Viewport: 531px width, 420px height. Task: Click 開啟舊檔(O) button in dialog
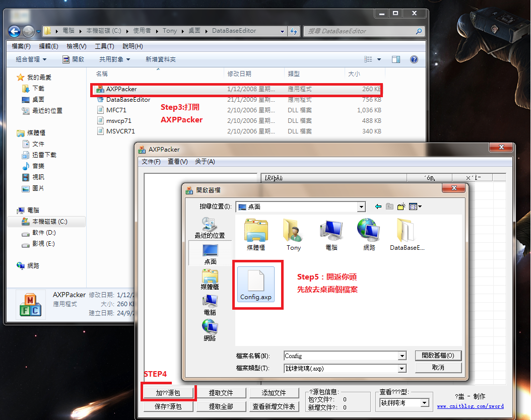438,356
